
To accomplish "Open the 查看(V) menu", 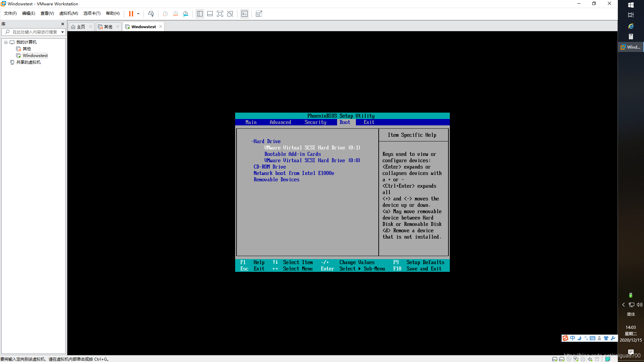I will click(47, 13).
